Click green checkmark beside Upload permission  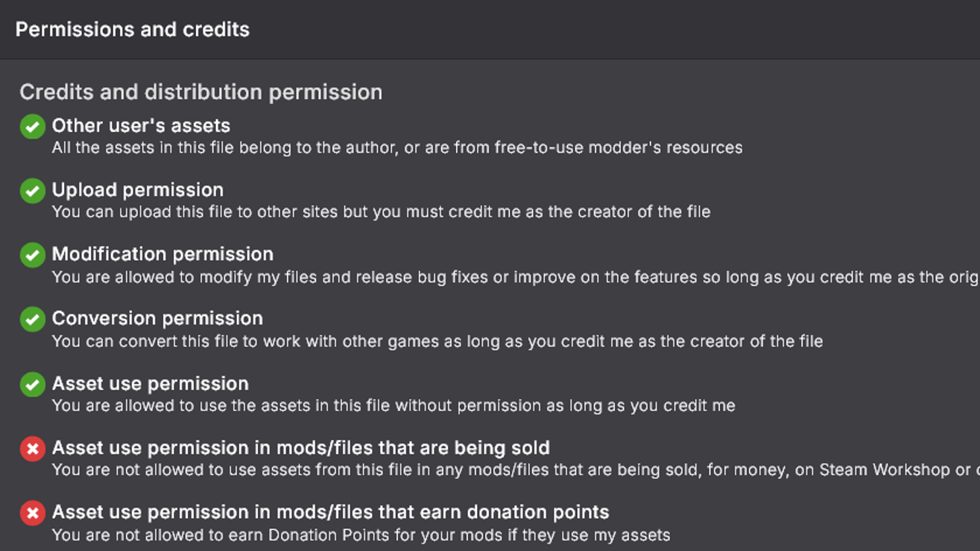tap(32, 191)
